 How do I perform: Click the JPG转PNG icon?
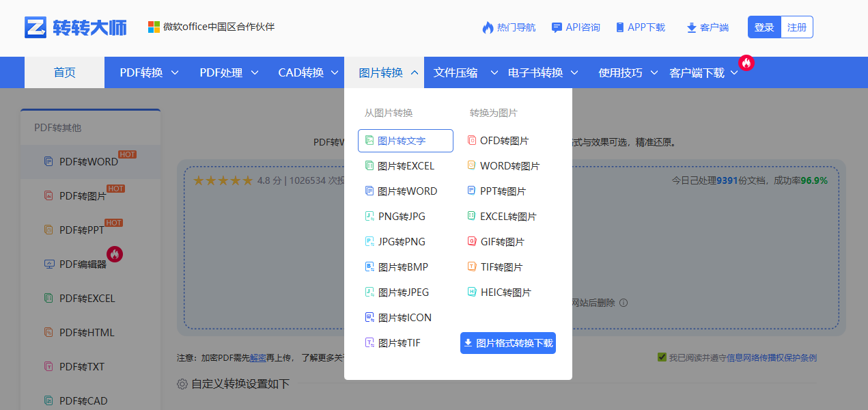369,242
